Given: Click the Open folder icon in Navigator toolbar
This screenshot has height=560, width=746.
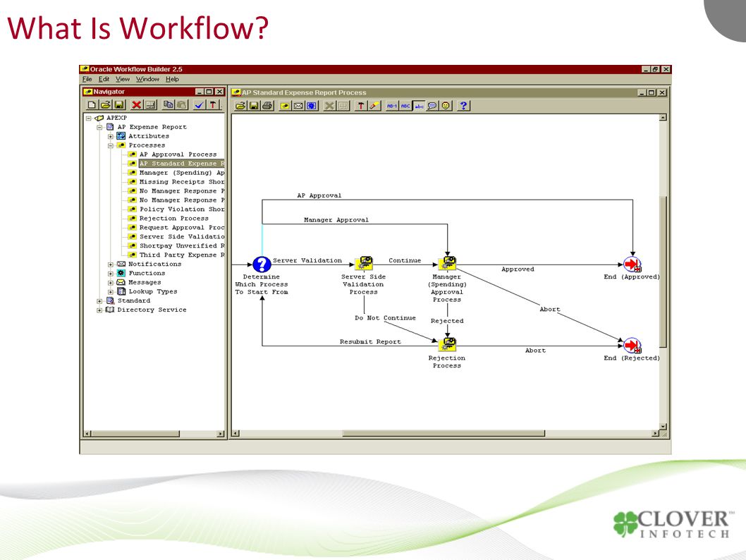Looking at the screenshot, I should (105, 104).
